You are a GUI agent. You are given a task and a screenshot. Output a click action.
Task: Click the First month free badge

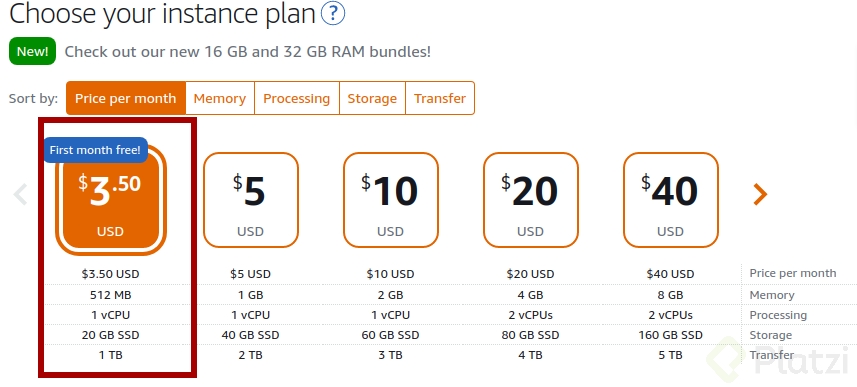(95, 150)
